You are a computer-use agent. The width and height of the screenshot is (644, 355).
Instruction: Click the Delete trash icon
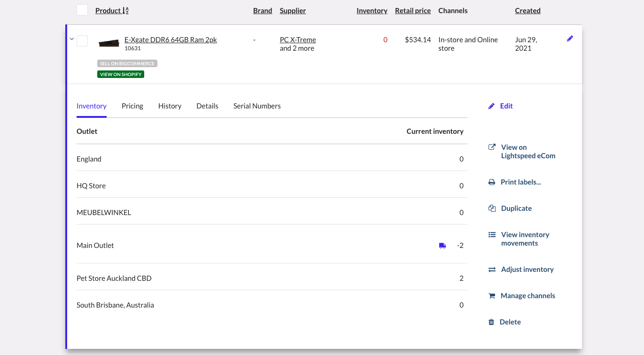coord(491,322)
